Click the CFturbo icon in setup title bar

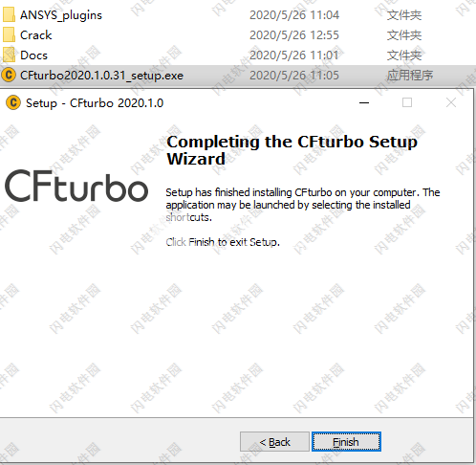tap(13, 102)
